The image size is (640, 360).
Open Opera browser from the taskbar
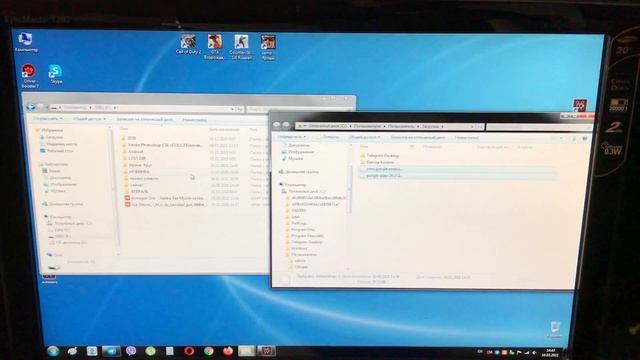pos(189,351)
